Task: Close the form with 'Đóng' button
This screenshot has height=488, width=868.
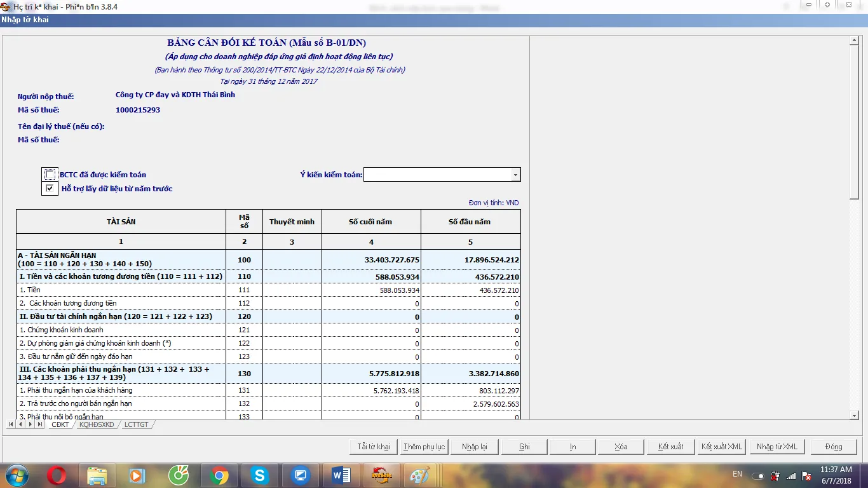Action: [834, 447]
